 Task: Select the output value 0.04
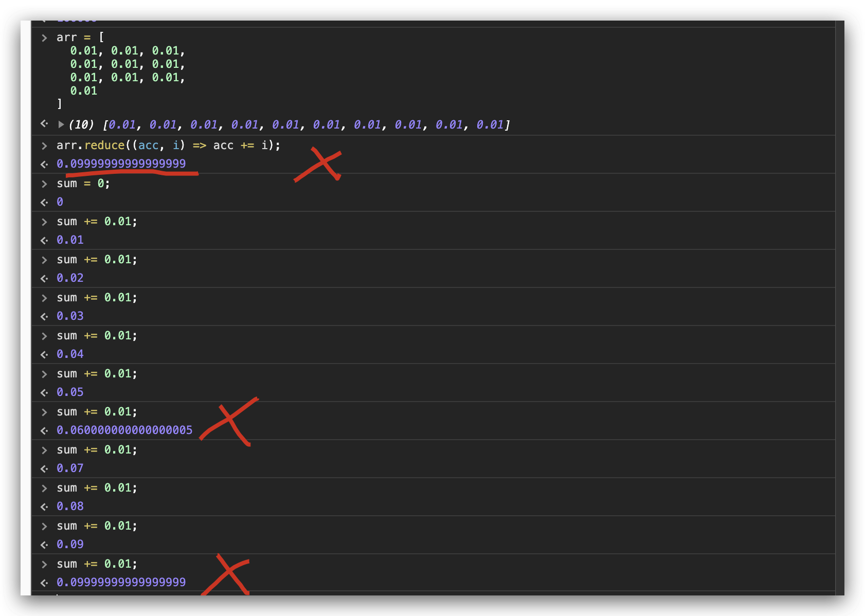pos(70,354)
